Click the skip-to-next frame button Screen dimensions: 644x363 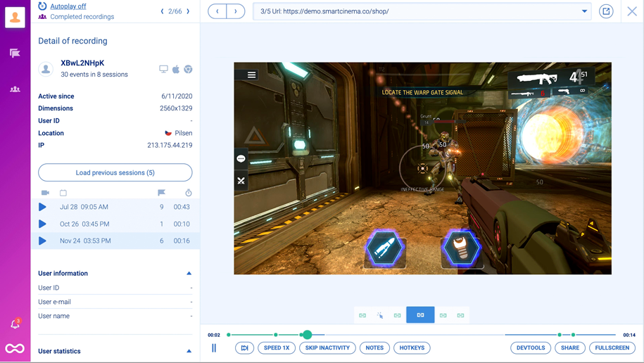tap(244, 348)
